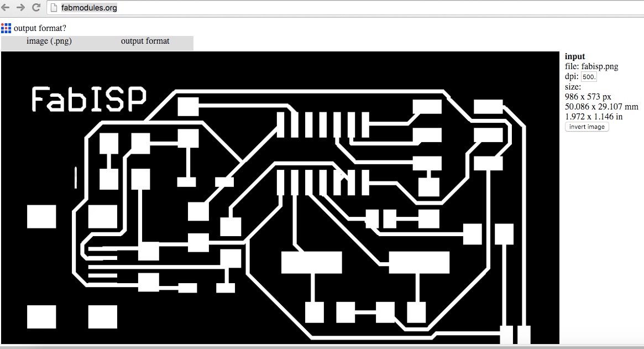This screenshot has width=644, height=349.
Task: Click the invert image button
Action: click(587, 127)
